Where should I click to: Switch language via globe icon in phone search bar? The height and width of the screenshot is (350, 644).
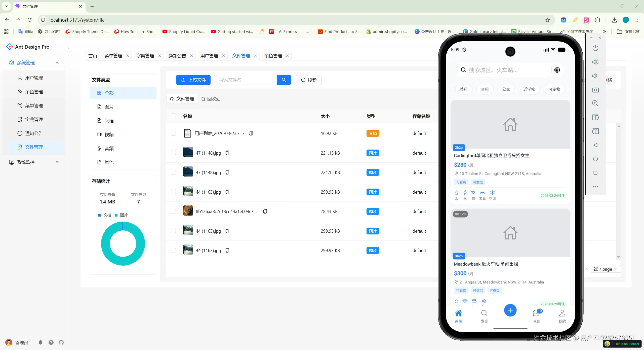(x=557, y=70)
